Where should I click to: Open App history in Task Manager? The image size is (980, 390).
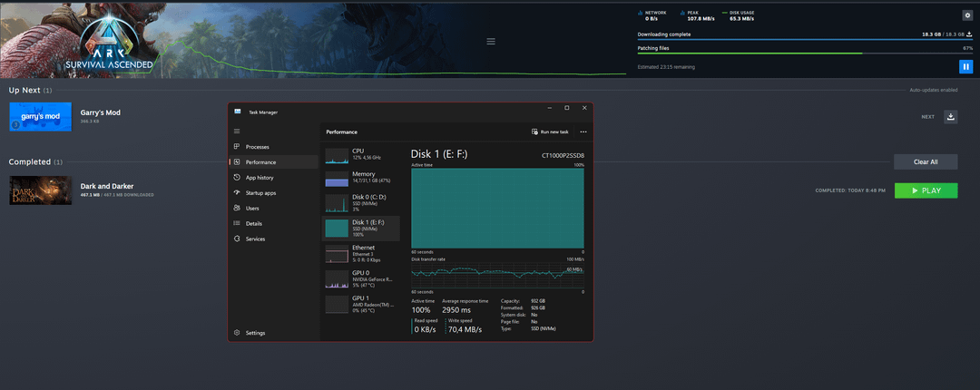tap(260, 178)
